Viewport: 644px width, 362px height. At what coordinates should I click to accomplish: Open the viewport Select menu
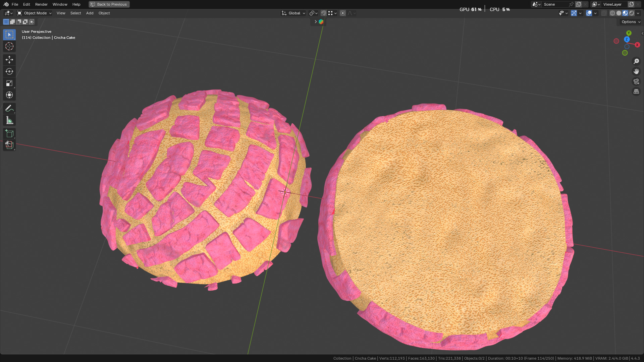pyautogui.click(x=75, y=13)
